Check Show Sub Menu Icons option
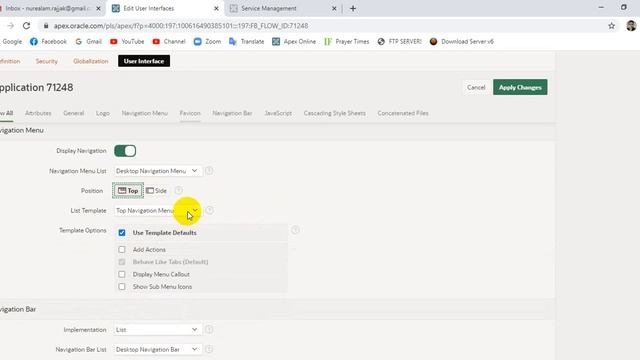The image size is (640, 360). pos(122,287)
